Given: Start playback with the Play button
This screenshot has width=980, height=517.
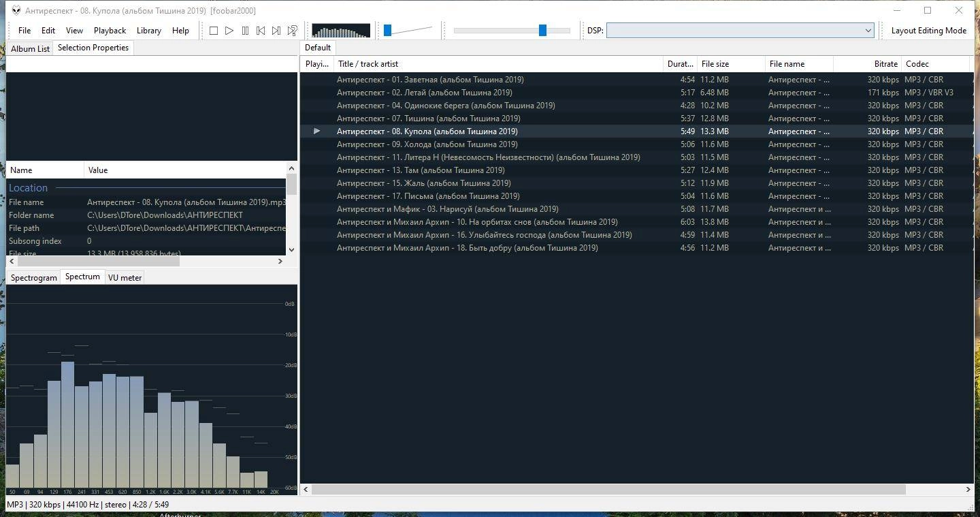Looking at the screenshot, I should [229, 31].
